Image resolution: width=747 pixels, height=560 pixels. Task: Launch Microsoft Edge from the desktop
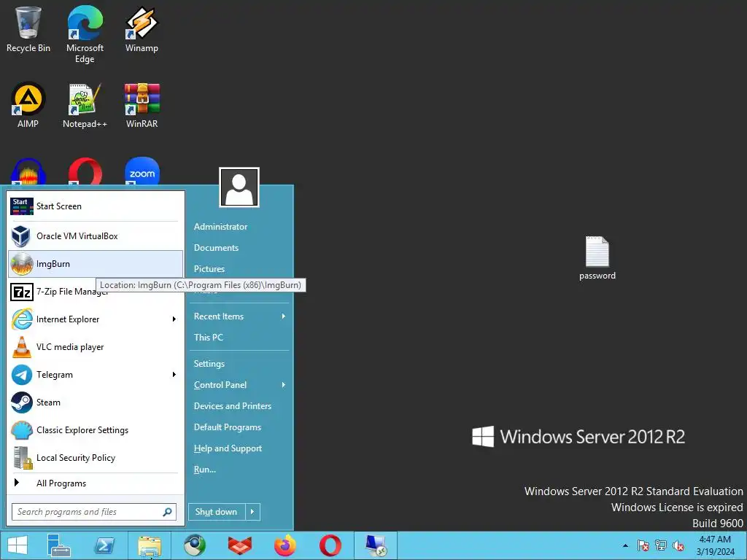pyautogui.click(x=85, y=34)
